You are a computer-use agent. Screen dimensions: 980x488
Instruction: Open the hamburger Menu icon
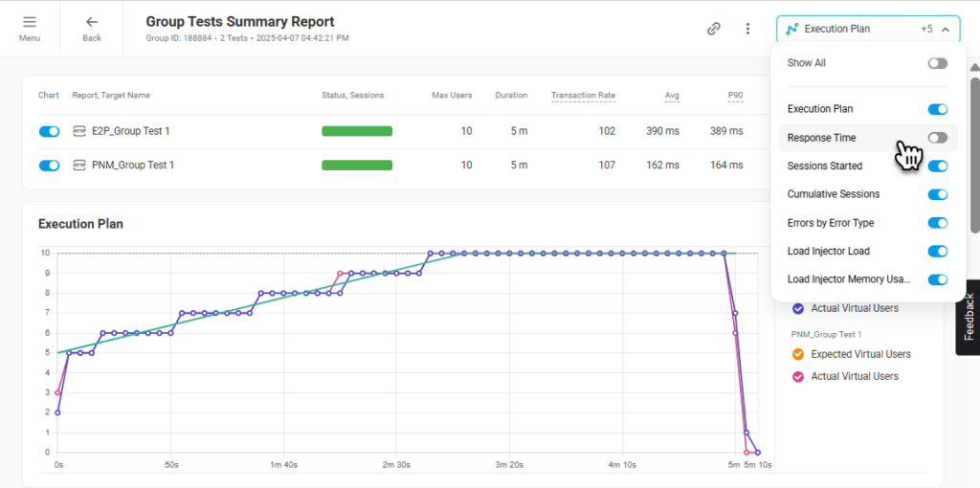tap(30, 22)
